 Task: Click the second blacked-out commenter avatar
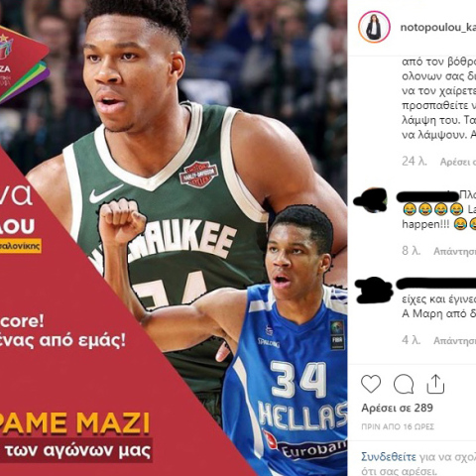tap(374, 291)
